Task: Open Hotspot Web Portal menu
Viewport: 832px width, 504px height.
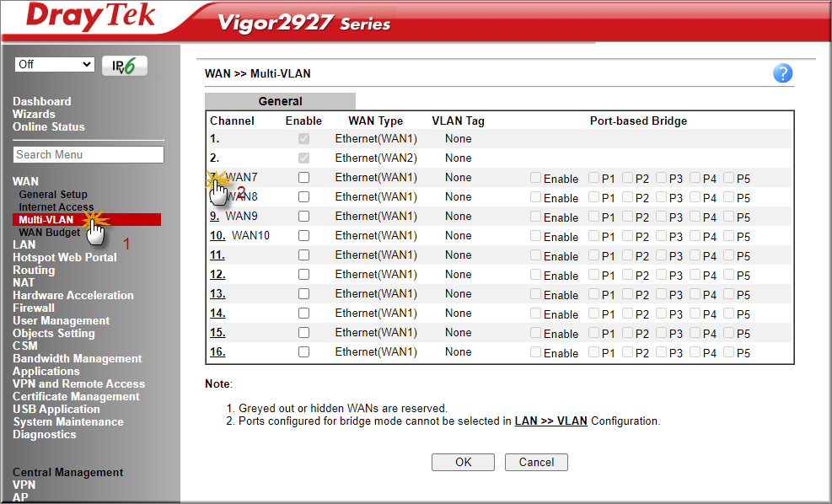Action: tap(65, 257)
